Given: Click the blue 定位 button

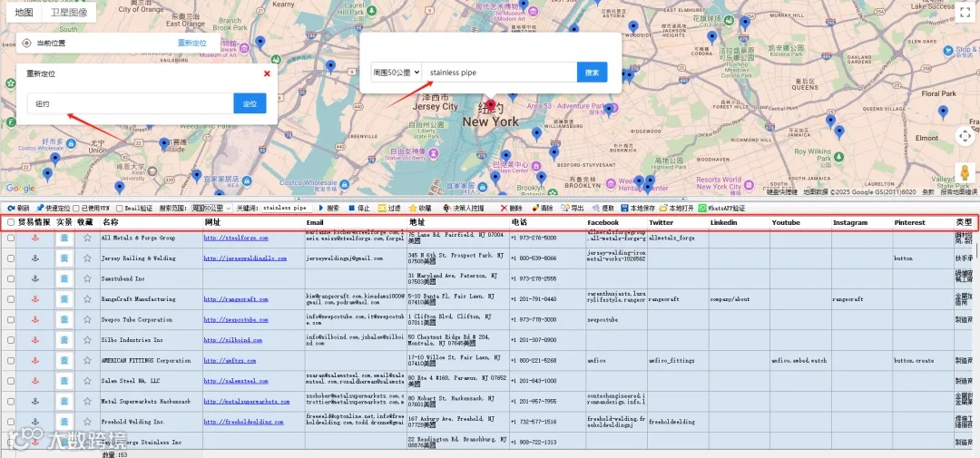Looking at the screenshot, I should (x=250, y=103).
